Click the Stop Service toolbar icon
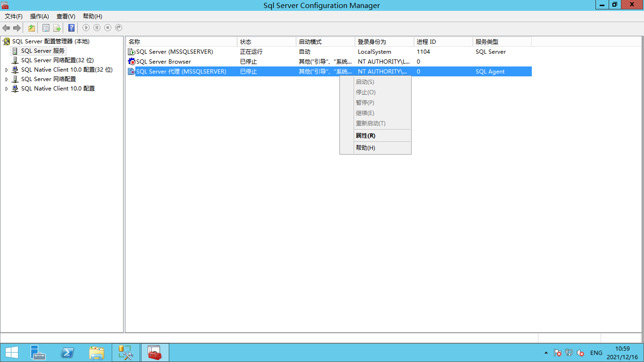 click(107, 28)
